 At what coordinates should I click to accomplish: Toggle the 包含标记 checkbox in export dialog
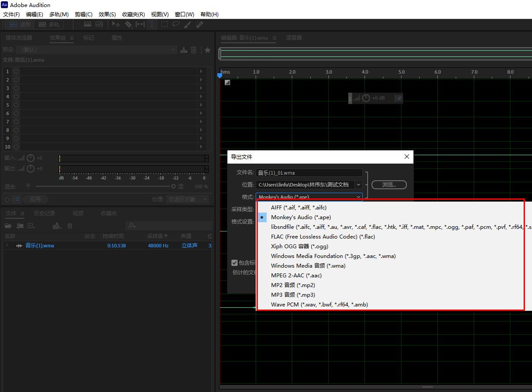click(234, 263)
